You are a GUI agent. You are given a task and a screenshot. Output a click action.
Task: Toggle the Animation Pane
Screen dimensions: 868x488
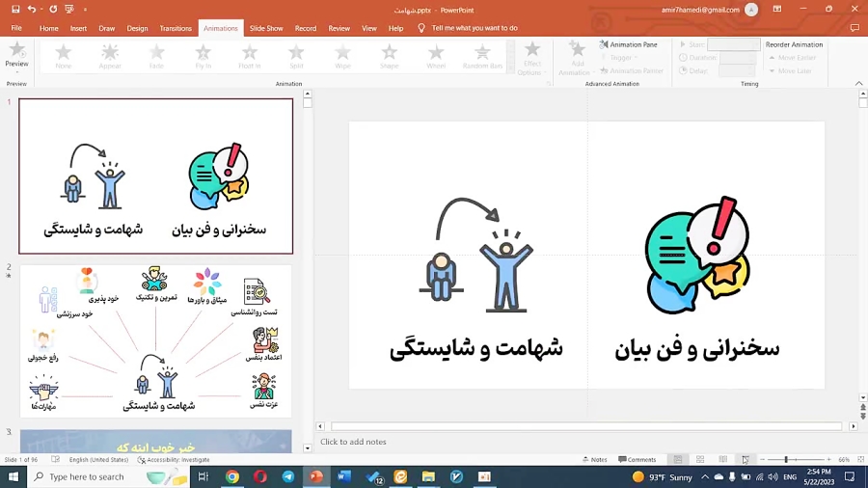click(629, 44)
